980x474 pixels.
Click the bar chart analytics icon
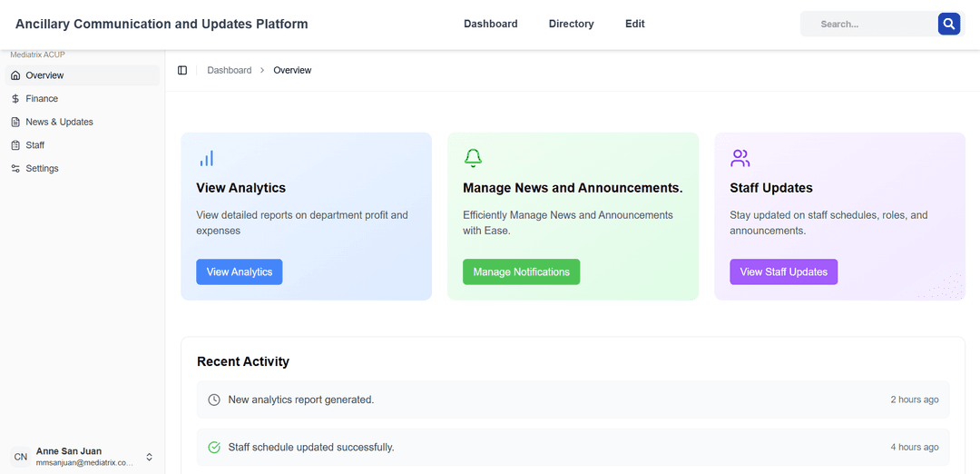(207, 159)
